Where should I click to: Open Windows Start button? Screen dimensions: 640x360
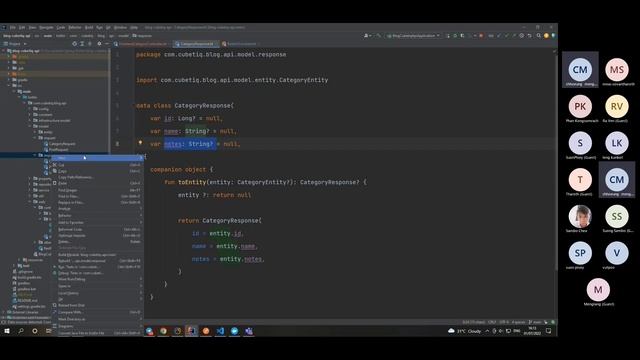coord(7,331)
